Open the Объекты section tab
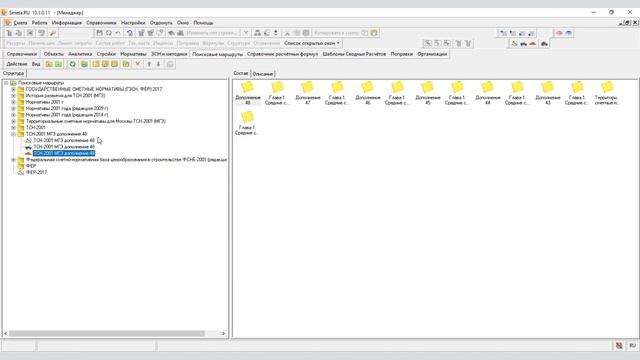 click(x=53, y=54)
